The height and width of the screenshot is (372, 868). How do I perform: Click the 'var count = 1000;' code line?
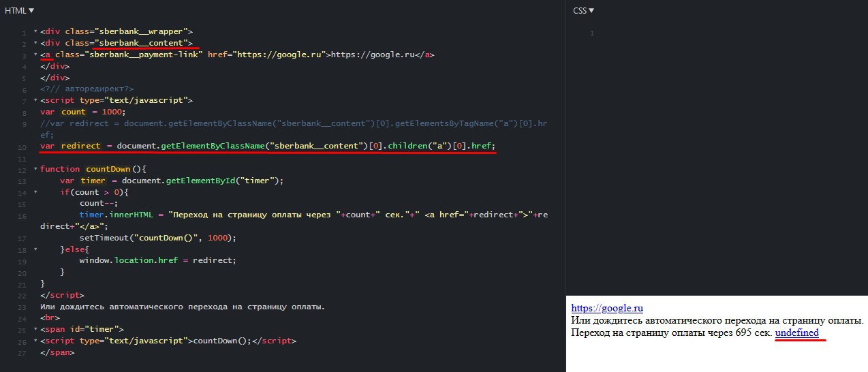pyautogui.click(x=83, y=112)
